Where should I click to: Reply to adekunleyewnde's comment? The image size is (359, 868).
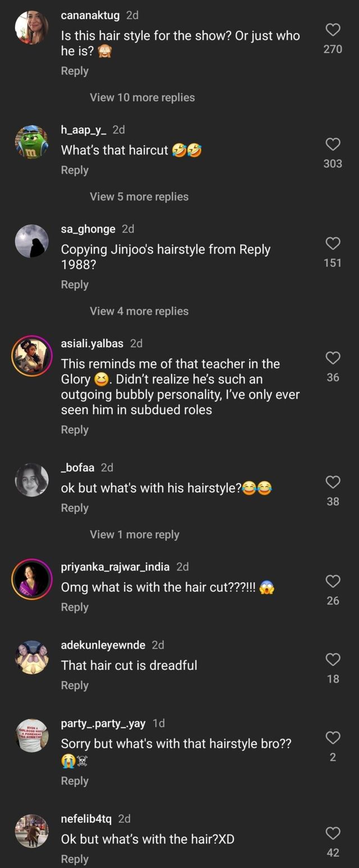pos(75,685)
